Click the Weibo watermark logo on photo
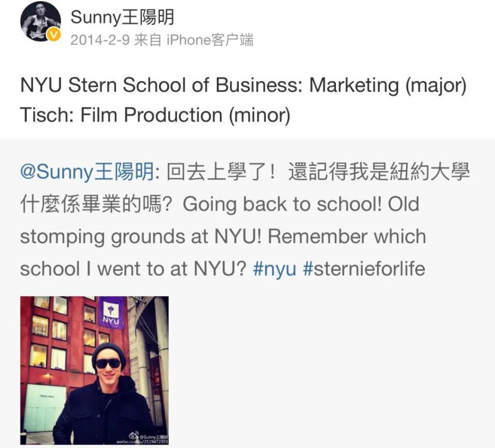 pyautogui.click(x=135, y=433)
